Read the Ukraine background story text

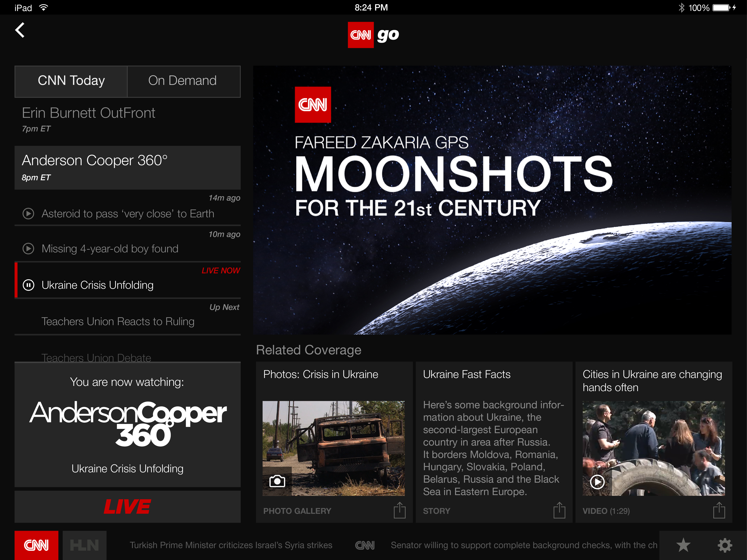[493, 448]
